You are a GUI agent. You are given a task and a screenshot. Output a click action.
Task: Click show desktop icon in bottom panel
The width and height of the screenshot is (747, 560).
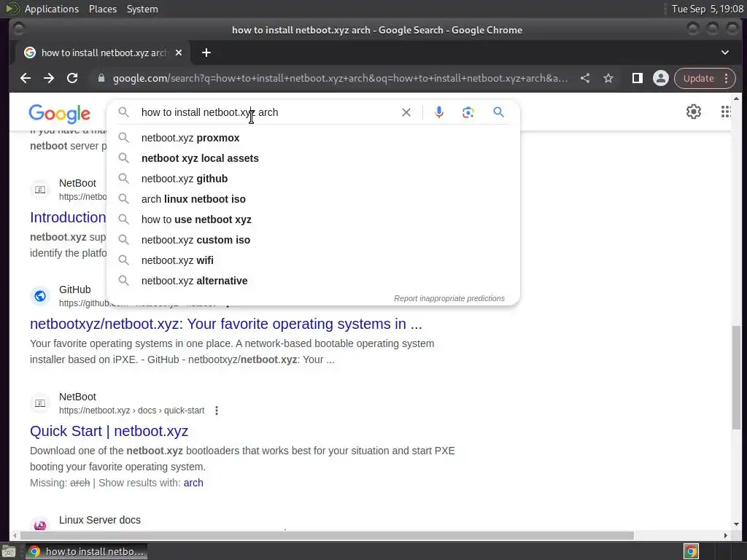coord(9,551)
